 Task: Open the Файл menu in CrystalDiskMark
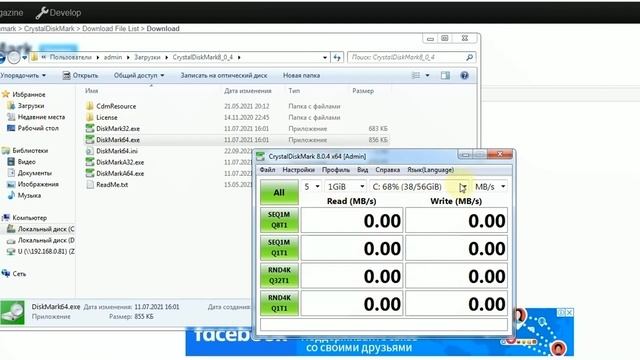(x=267, y=170)
